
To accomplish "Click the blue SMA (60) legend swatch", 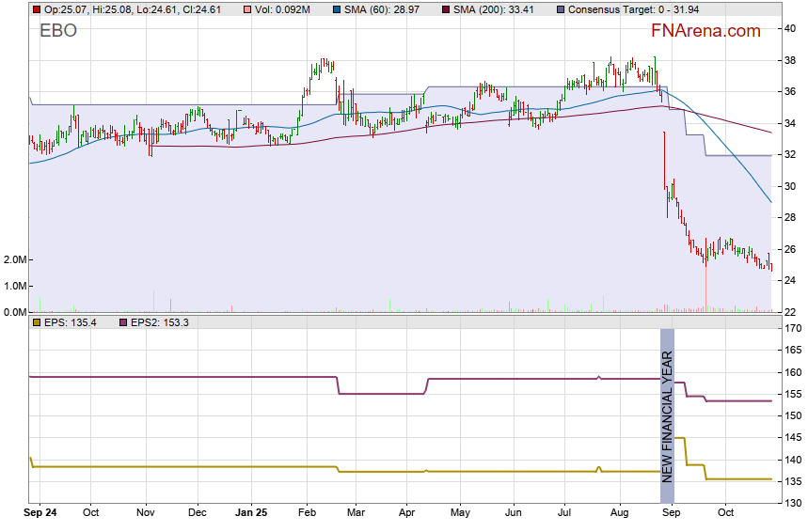I will (338, 9).
